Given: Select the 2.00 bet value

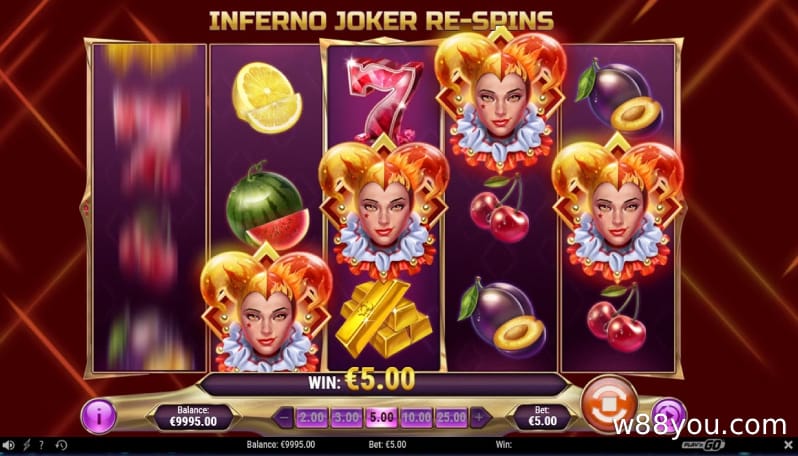Looking at the screenshot, I should (x=312, y=418).
